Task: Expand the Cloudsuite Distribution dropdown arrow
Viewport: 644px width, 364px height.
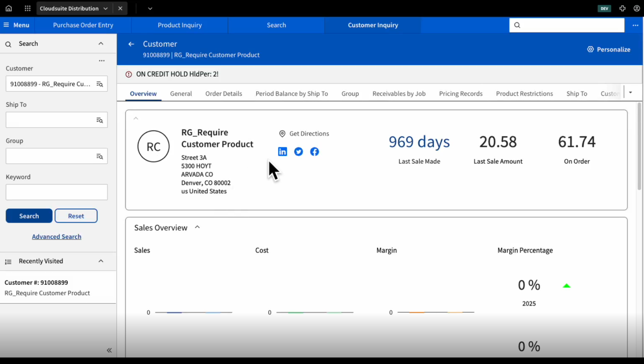Action: tap(105, 8)
